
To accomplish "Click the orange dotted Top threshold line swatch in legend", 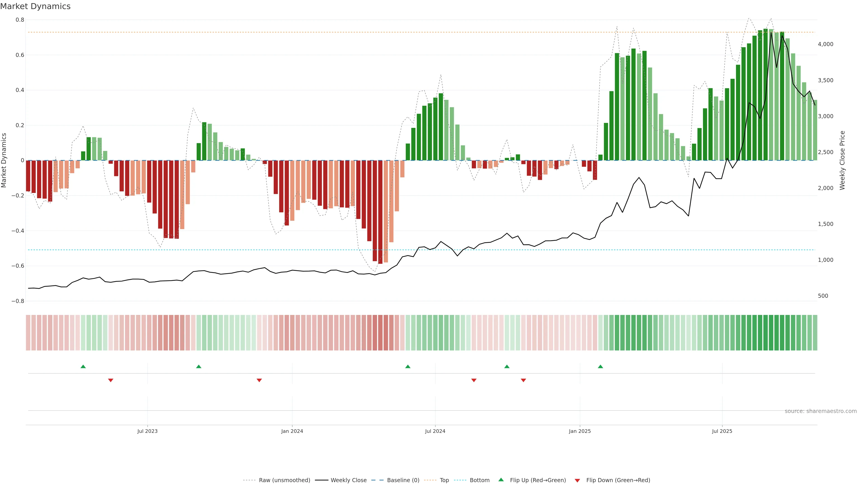I will pyautogui.click(x=430, y=480).
